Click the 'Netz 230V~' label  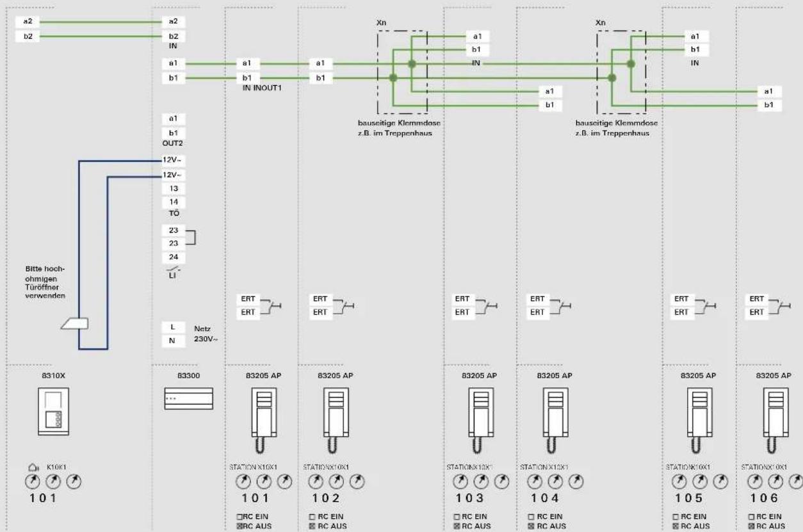206,334
